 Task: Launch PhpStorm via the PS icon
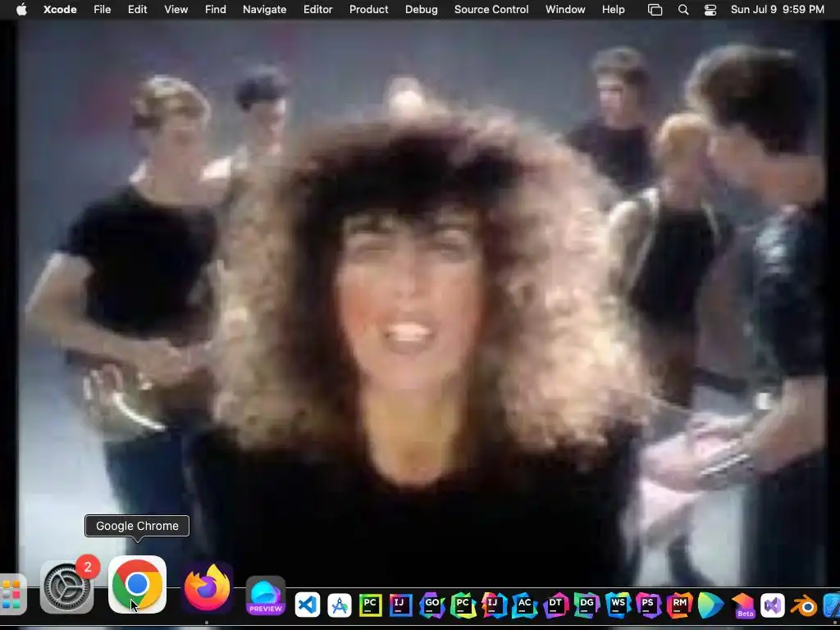(x=648, y=605)
